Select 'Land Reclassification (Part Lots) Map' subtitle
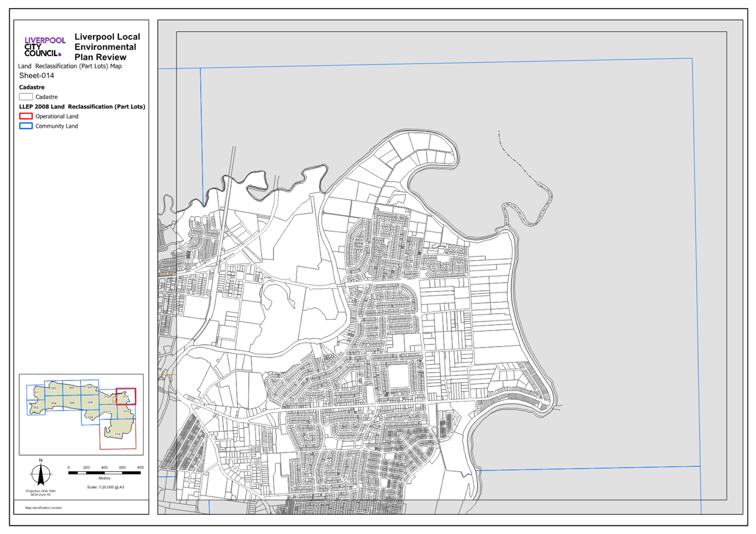This screenshot has height=534, width=756. click(70, 66)
